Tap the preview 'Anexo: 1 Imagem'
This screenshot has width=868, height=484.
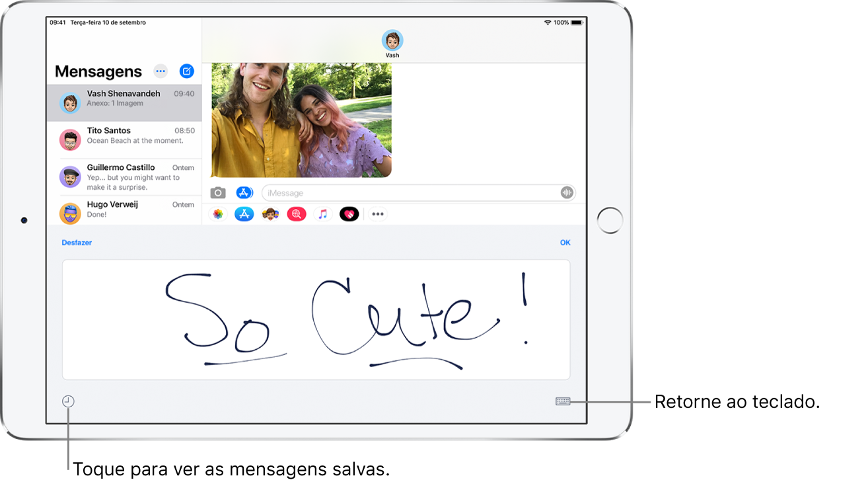coord(115,104)
